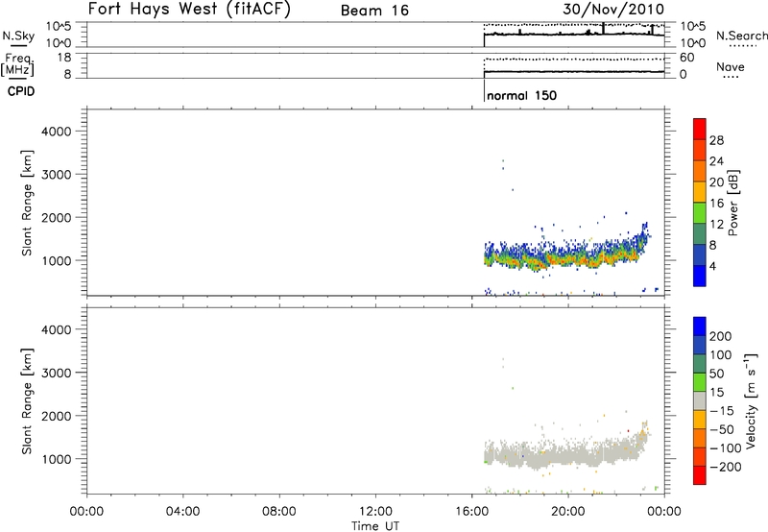Click the 'N.Sky' legend label

(x=18, y=36)
